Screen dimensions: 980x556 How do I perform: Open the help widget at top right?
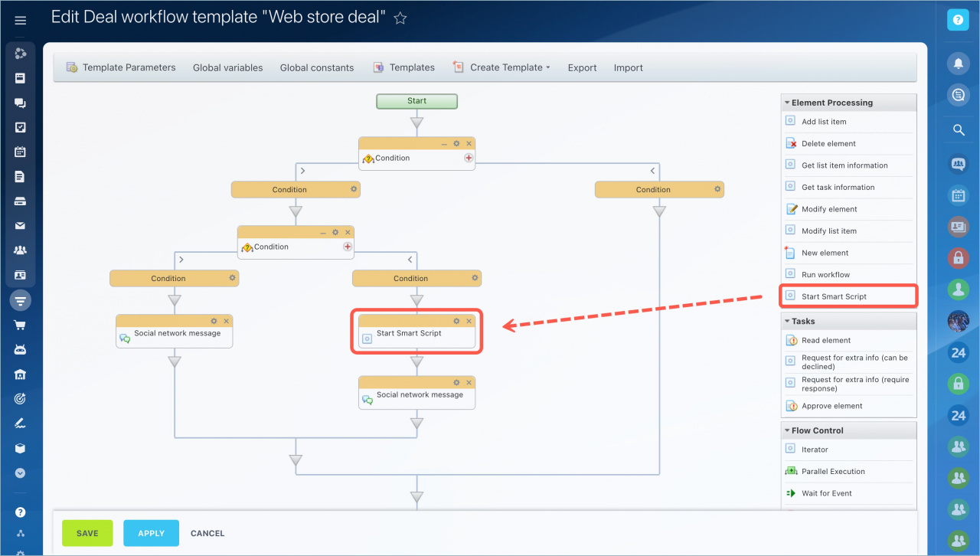(x=958, y=20)
